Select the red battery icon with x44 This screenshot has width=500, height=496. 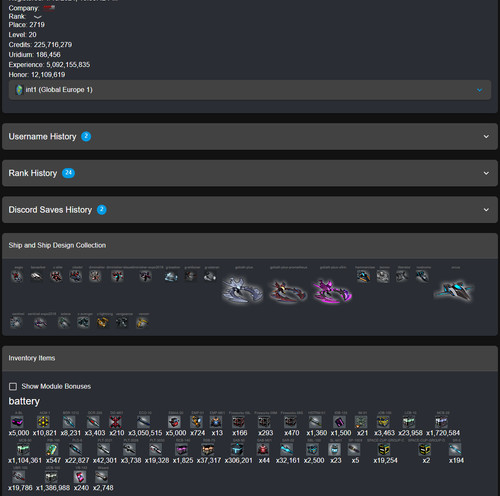click(263, 450)
